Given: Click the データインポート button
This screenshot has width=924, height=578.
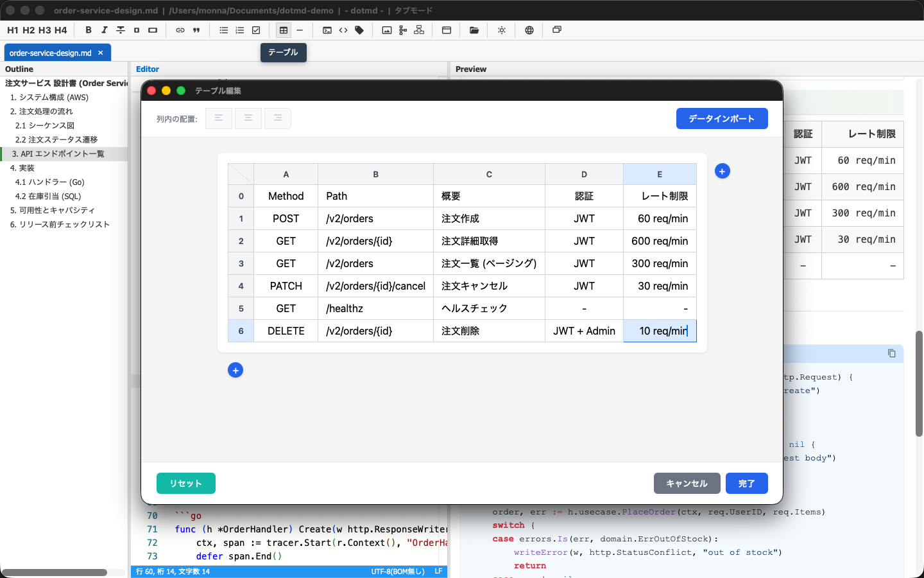Looking at the screenshot, I should pyautogui.click(x=722, y=119).
